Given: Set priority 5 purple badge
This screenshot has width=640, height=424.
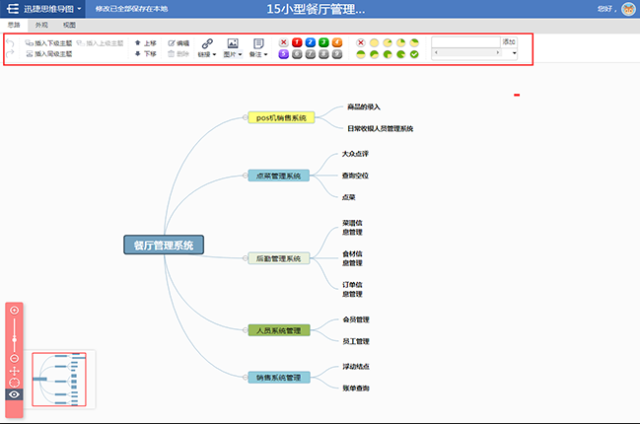Looking at the screenshot, I should pos(284,54).
